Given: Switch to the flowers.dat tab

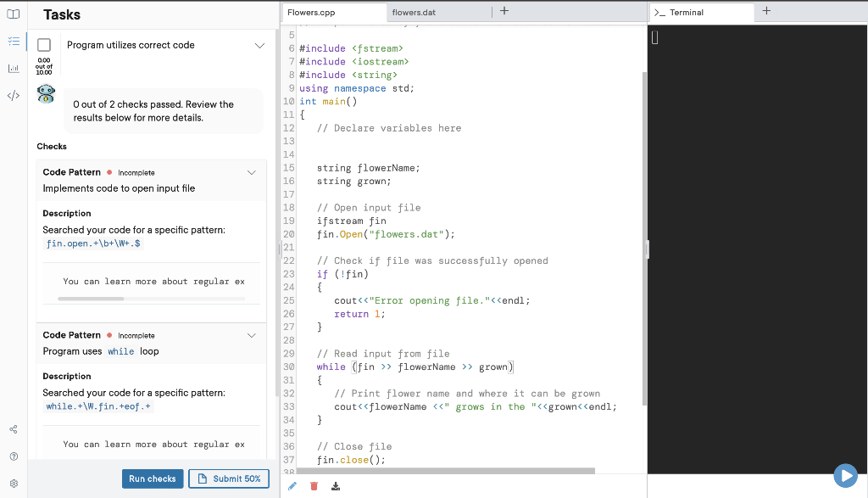Looking at the screenshot, I should click(415, 13).
